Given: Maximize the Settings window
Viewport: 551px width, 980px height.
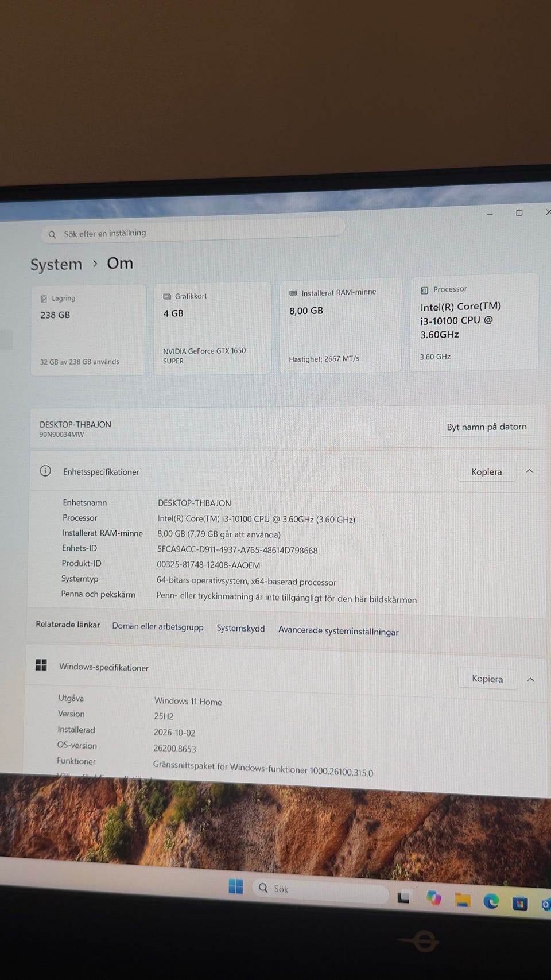Looking at the screenshot, I should [x=519, y=213].
